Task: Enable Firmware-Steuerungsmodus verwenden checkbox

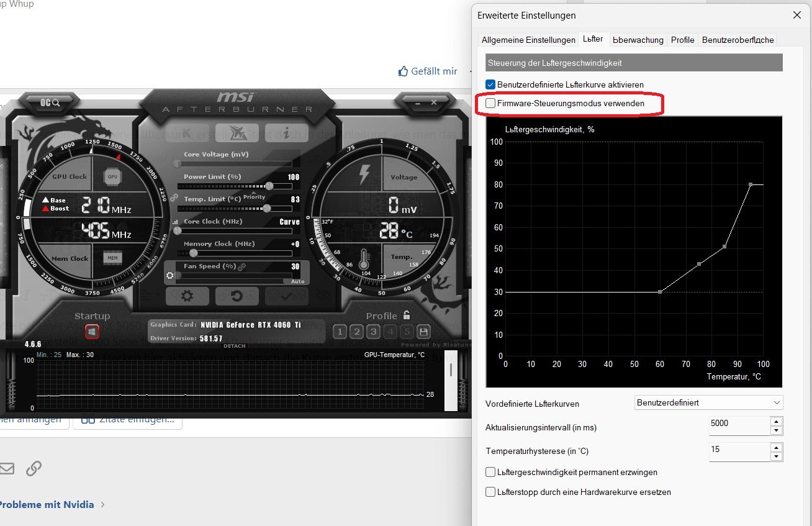Action: pos(490,103)
